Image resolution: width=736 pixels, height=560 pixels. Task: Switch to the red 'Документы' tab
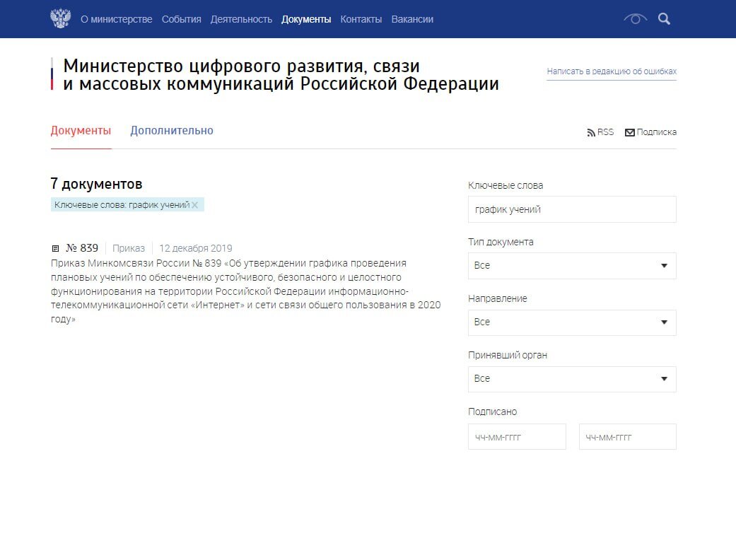(x=81, y=131)
